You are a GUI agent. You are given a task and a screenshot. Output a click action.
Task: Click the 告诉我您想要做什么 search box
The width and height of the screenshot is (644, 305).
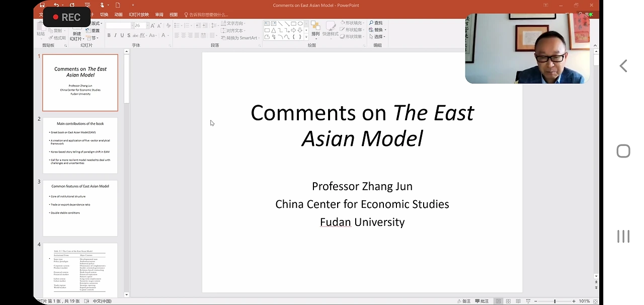click(206, 15)
